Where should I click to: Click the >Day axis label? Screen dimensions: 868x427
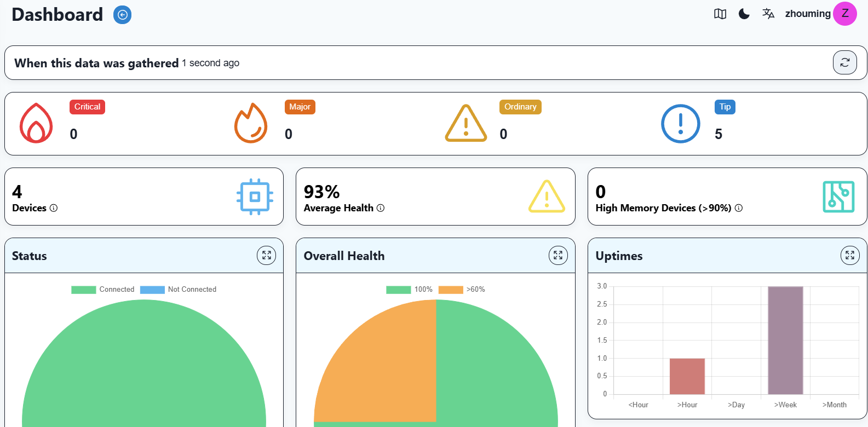tap(736, 405)
